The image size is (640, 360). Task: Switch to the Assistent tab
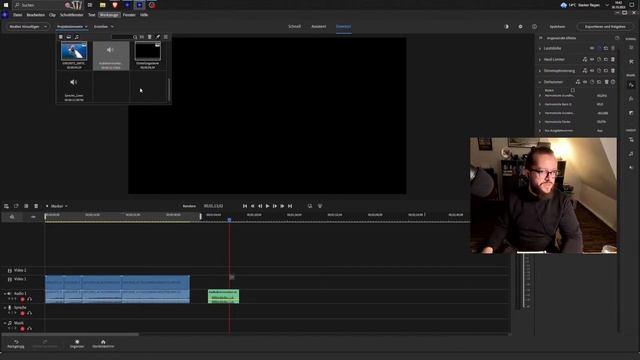319,27
